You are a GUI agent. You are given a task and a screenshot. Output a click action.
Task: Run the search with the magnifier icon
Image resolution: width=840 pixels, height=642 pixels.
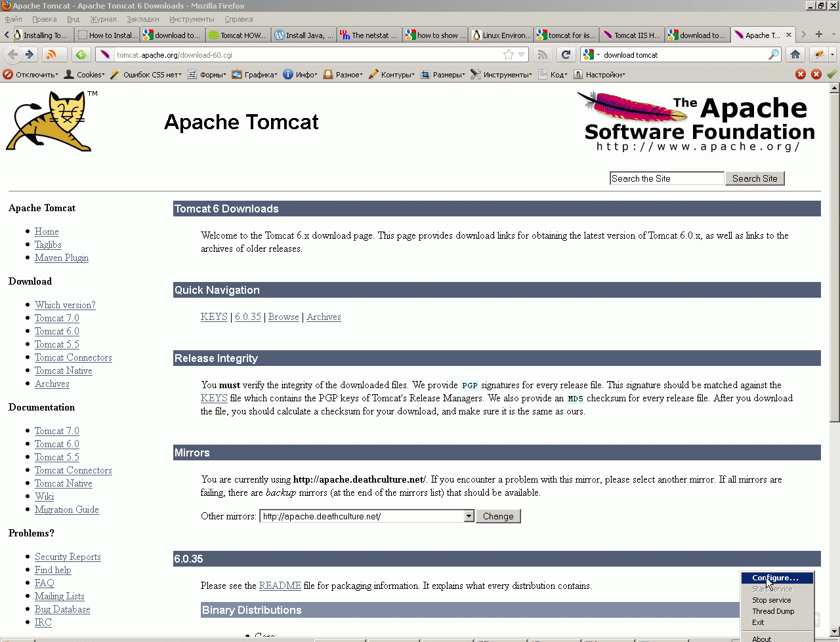coord(774,54)
